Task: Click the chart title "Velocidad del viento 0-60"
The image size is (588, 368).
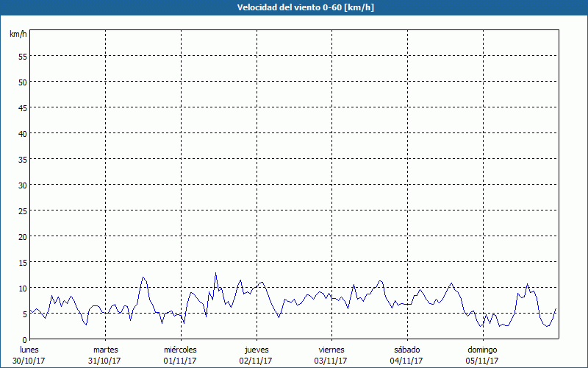Action: pyautogui.click(x=294, y=7)
